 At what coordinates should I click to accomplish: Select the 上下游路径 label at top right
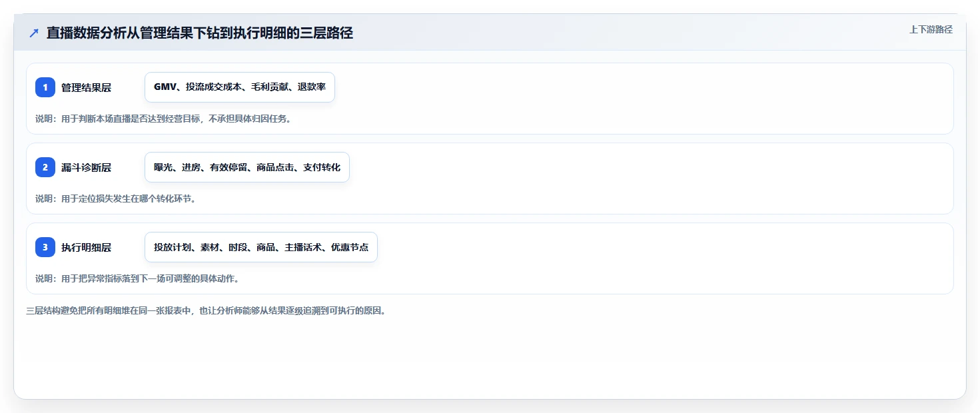[931, 29]
